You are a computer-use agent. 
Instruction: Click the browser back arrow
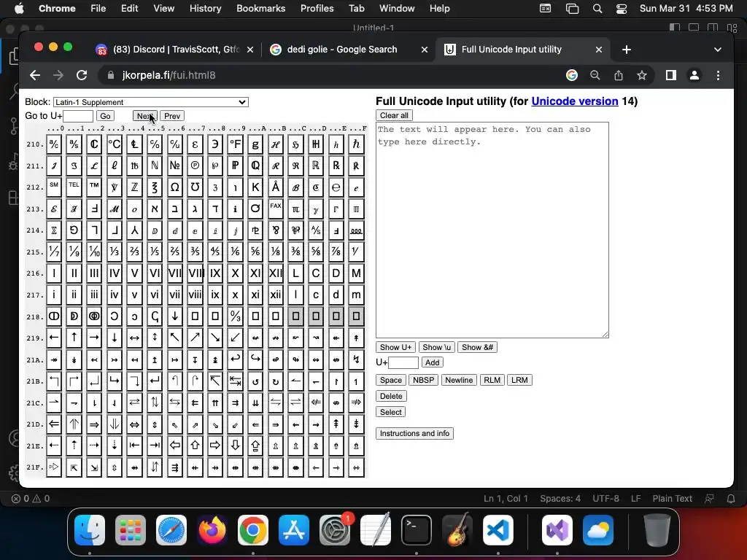(x=35, y=75)
